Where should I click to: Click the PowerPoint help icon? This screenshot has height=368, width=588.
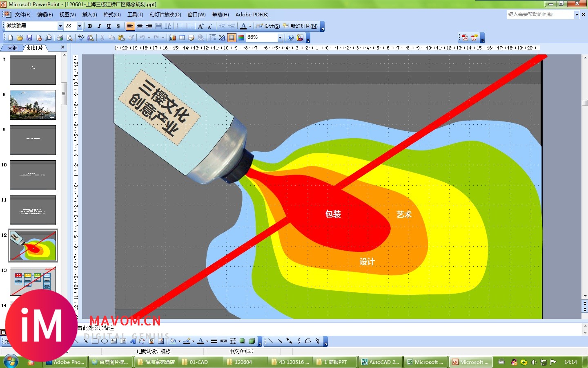291,38
